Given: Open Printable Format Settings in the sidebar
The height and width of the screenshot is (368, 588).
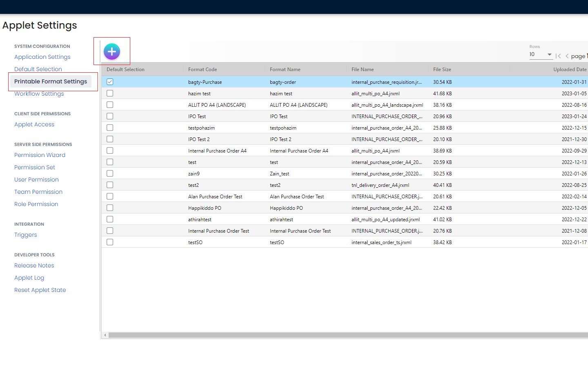Looking at the screenshot, I should (51, 81).
